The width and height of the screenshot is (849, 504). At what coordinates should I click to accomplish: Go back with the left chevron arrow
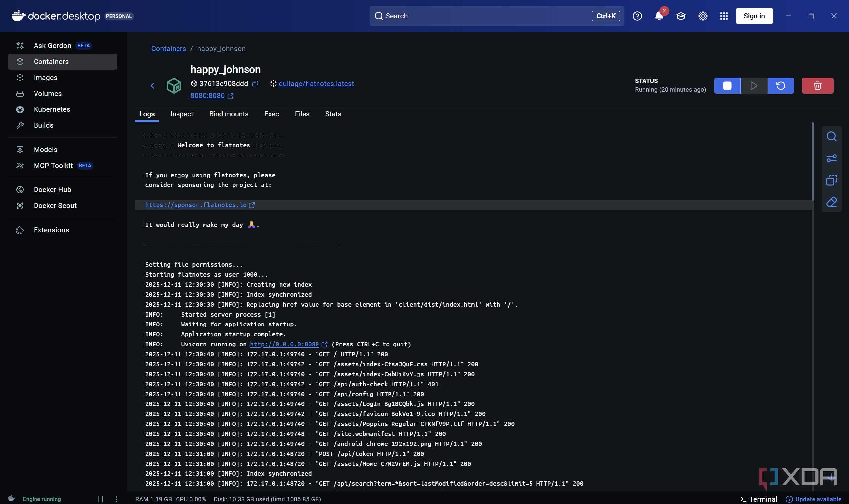click(x=153, y=86)
